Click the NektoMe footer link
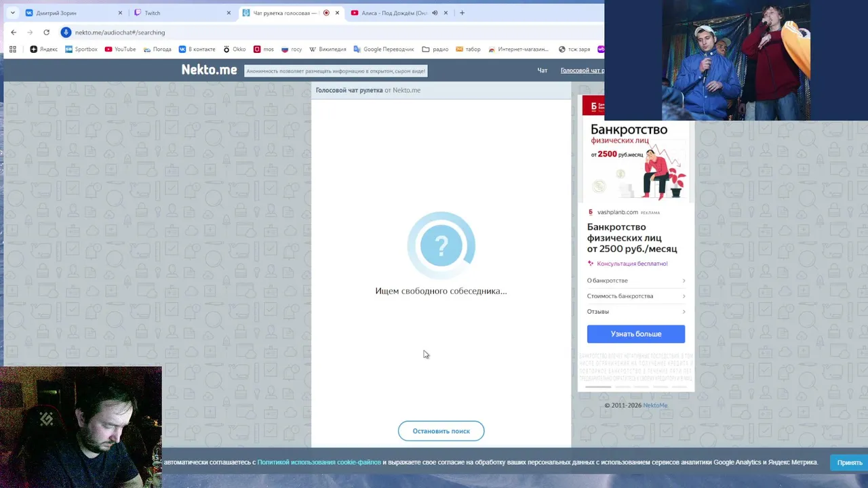This screenshot has height=488, width=868. coord(655,405)
